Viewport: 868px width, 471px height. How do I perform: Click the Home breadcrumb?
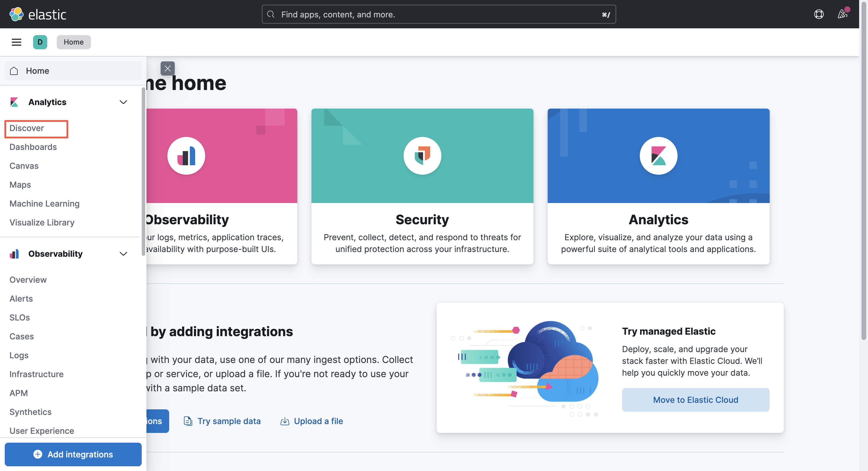(x=74, y=42)
